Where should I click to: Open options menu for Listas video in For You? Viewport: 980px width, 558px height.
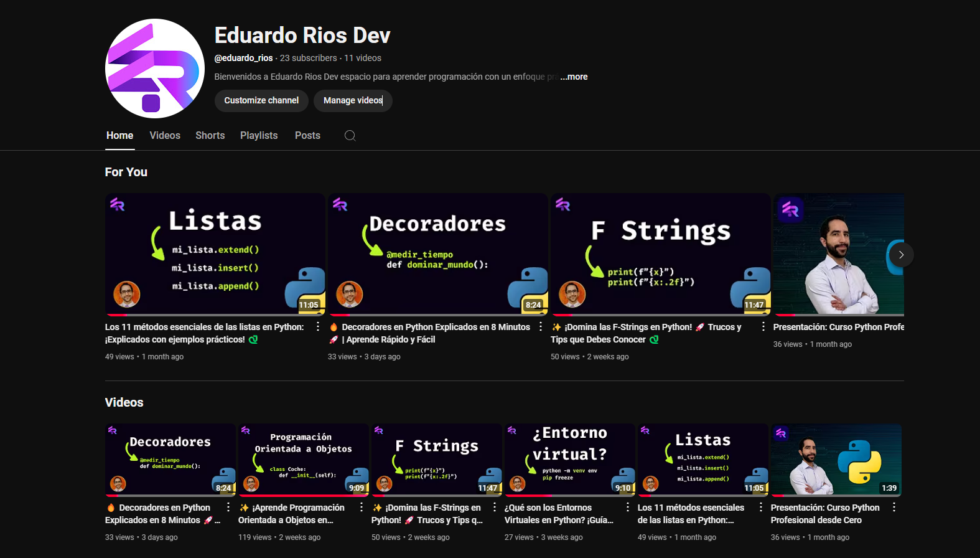[318, 327]
